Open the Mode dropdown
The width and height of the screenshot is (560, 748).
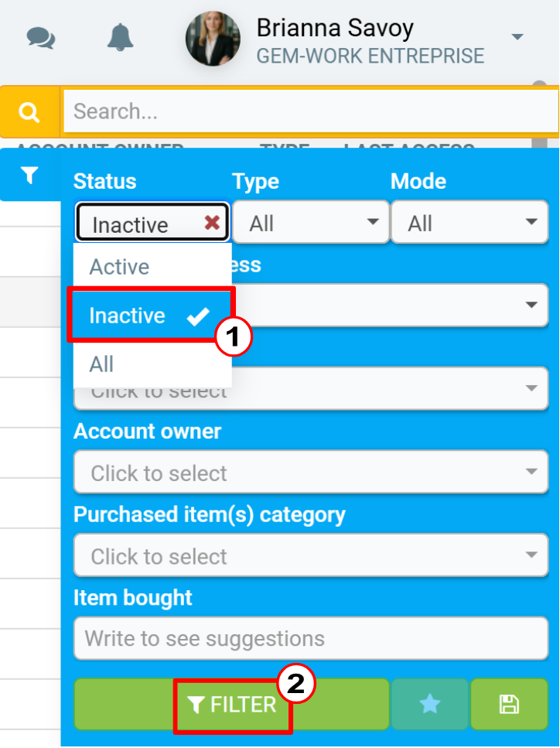tap(470, 222)
